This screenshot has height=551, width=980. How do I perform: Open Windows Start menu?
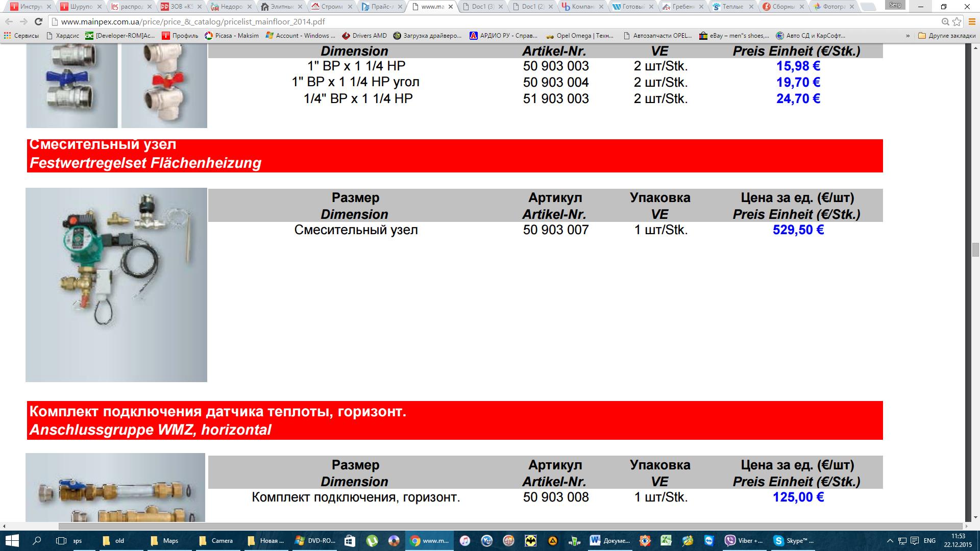pos(12,541)
